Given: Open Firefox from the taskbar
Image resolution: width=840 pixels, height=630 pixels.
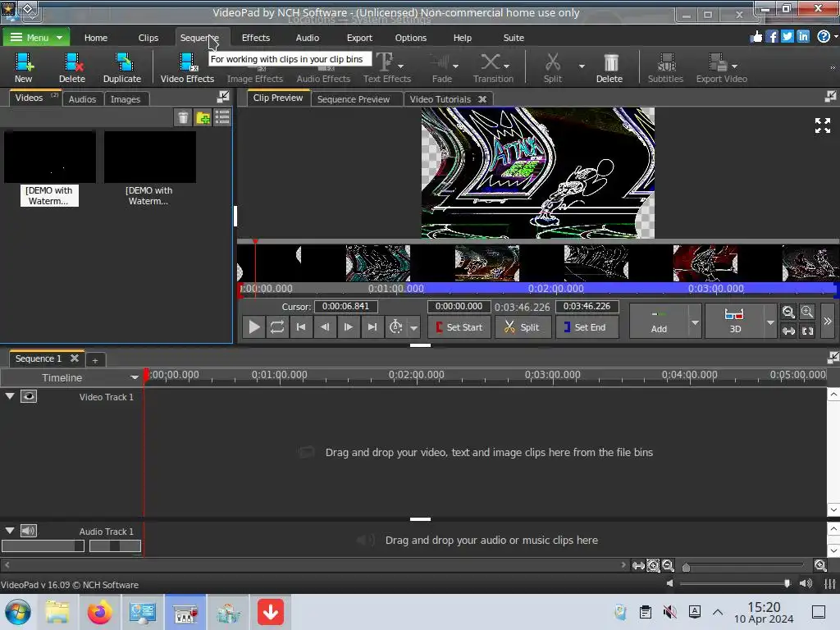Looking at the screenshot, I should pyautogui.click(x=99, y=612).
